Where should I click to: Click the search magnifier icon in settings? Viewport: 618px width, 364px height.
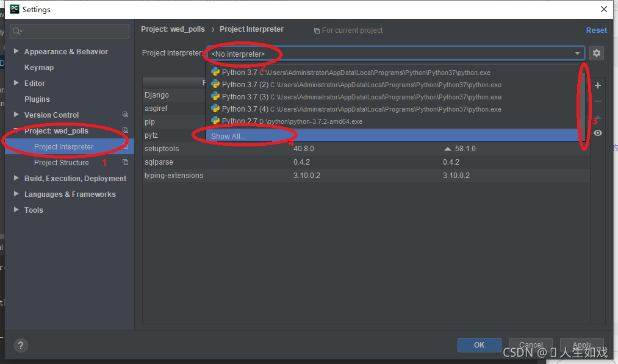tap(17, 31)
